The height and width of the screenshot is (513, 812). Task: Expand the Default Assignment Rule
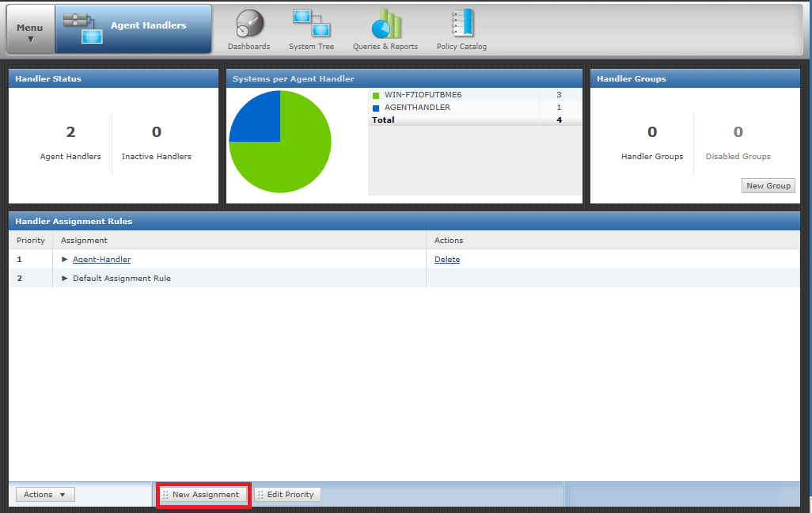pos(65,278)
